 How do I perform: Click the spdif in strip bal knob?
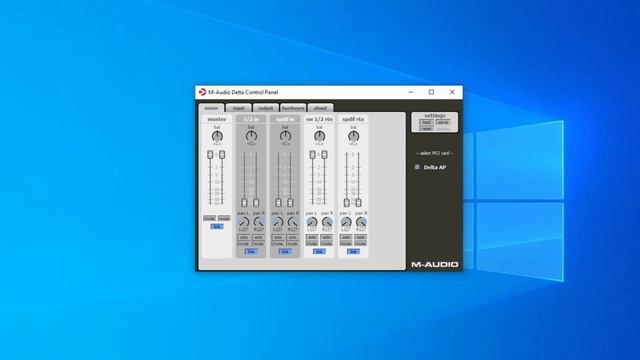coord(285,136)
